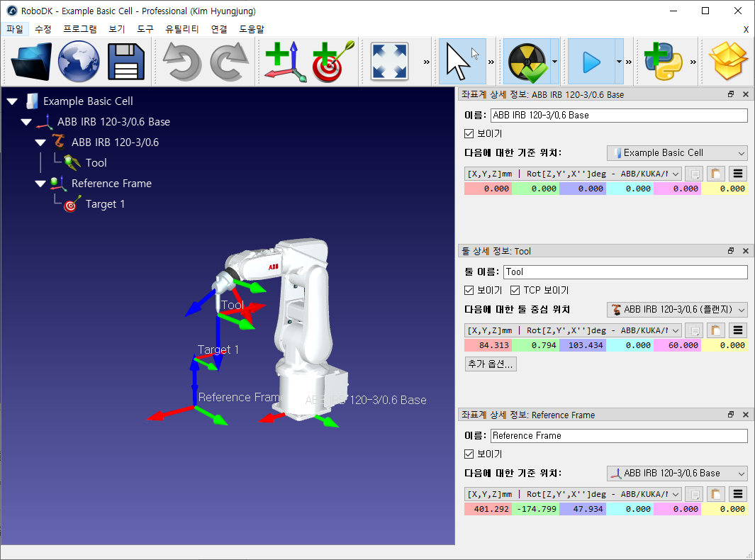Close the Tool details panel
Viewport: 755px width, 560px height.
(x=745, y=251)
